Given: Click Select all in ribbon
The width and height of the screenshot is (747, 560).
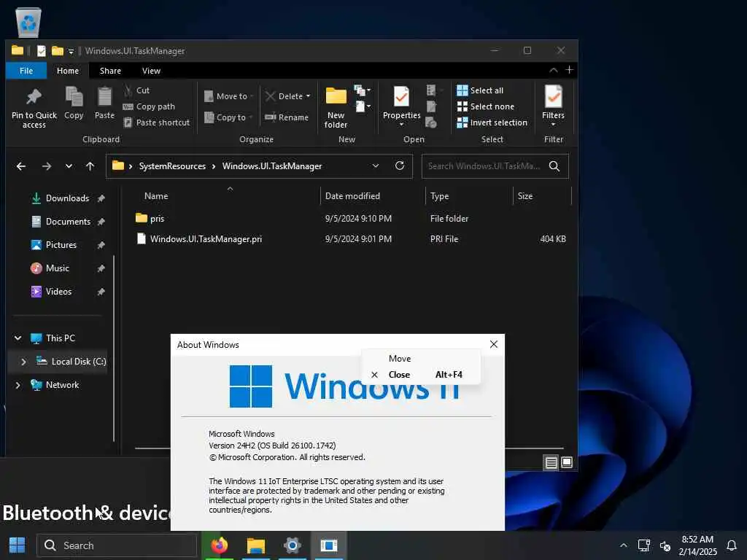Looking at the screenshot, I should point(480,90).
